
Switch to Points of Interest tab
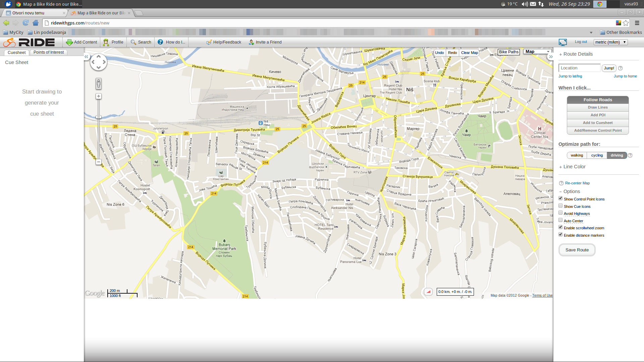pyautogui.click(x=49, y=52)
